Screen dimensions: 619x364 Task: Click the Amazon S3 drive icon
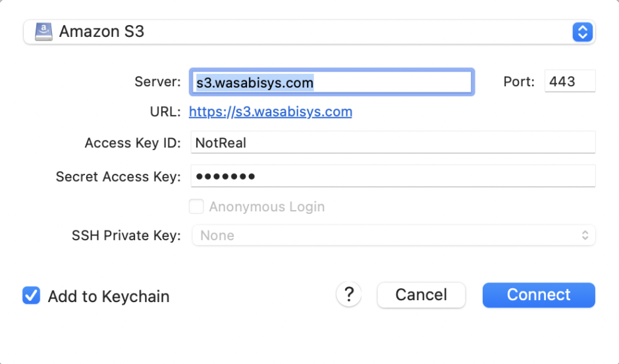click(x=43, y=32)
